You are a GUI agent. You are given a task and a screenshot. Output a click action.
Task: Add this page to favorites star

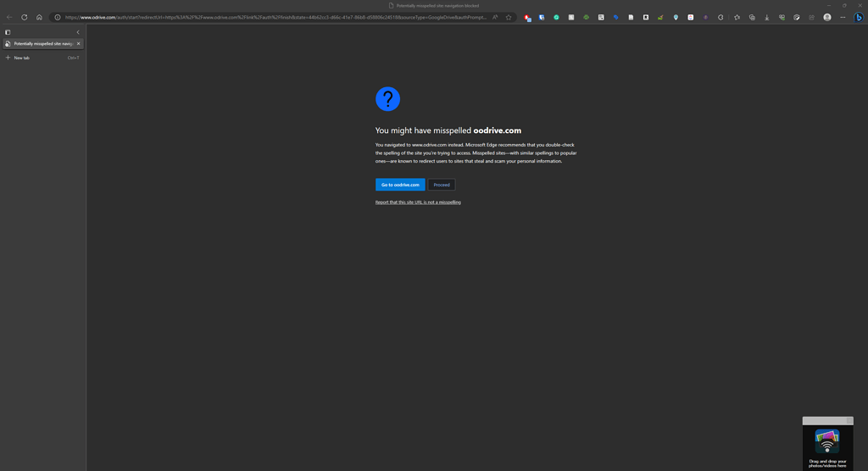[509, 17]
